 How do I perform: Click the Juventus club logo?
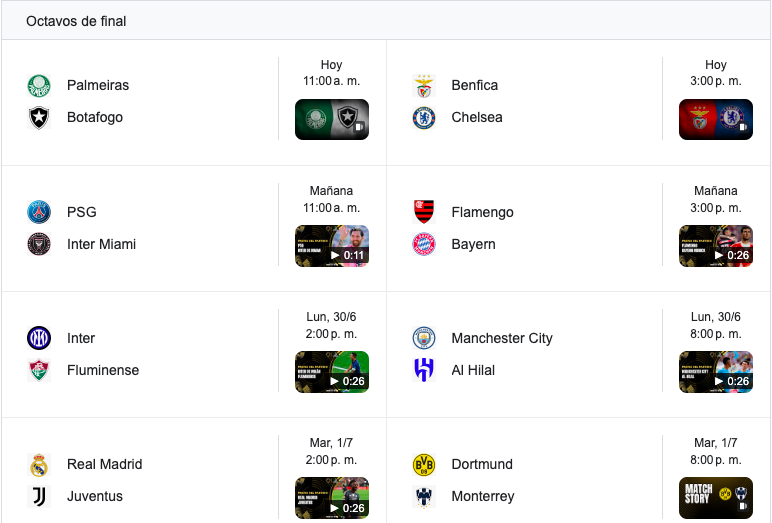[x=39, y=496]
